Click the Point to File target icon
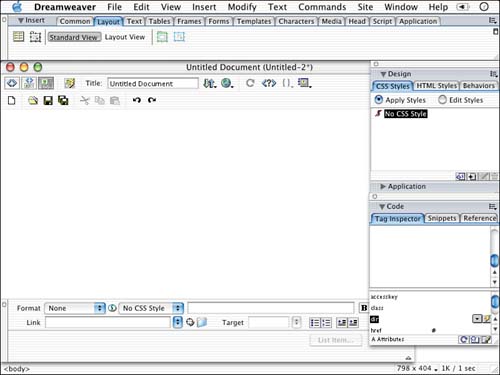This screenshot has height=375, width=500. pyautogui.click(x=190, y=322)
